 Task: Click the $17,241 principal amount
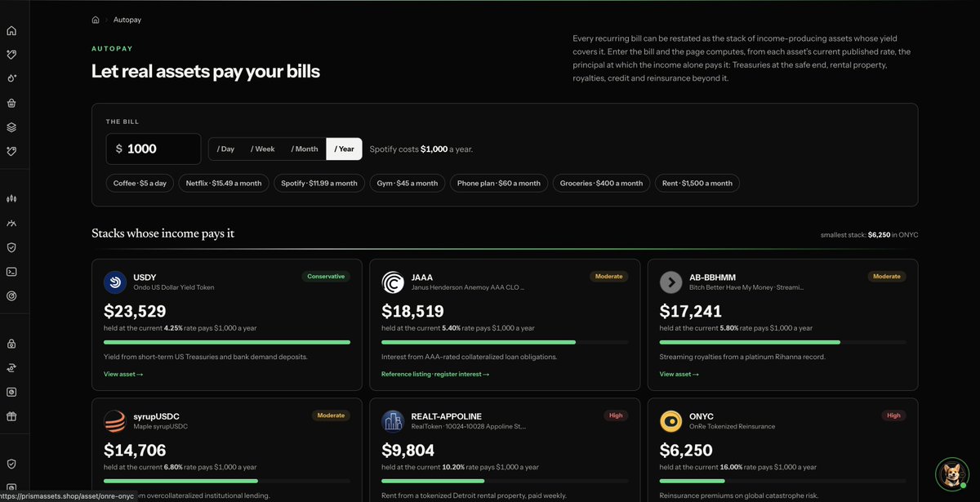690,311
